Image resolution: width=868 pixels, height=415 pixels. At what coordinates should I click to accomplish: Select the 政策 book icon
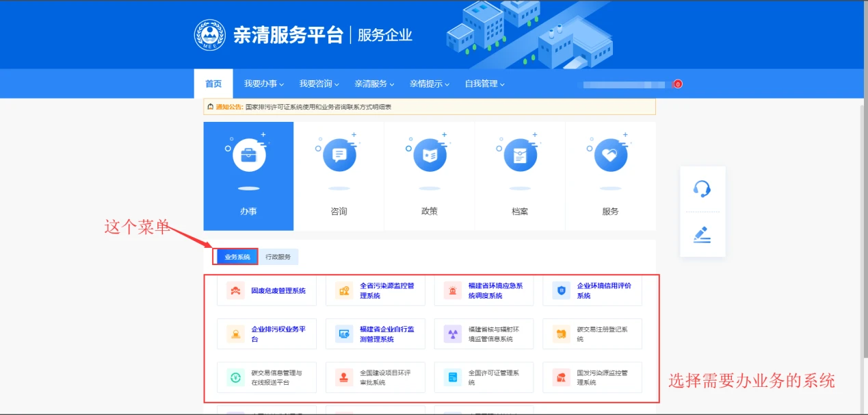click(430, 157)
